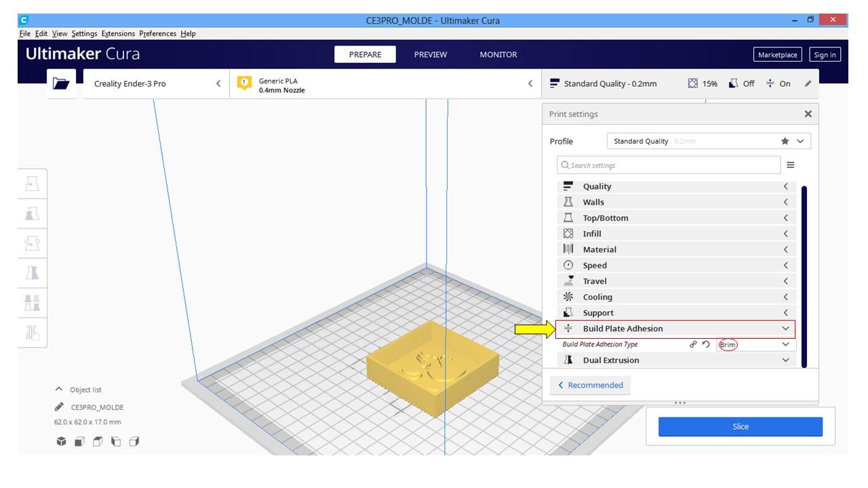Collapse the Build Plate Adhesion category
The height and width of the screenshot is (488, 868).
[675, 329]
